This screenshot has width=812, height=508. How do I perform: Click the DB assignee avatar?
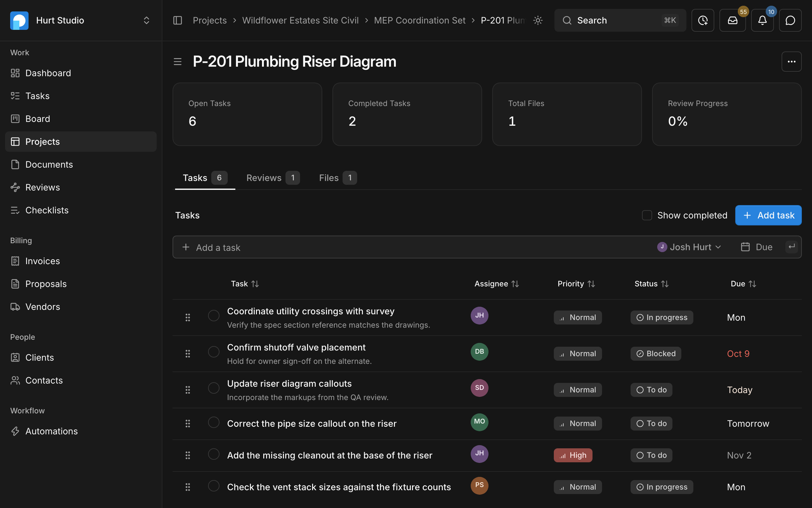pyautogui.click(x=479, y=352)
